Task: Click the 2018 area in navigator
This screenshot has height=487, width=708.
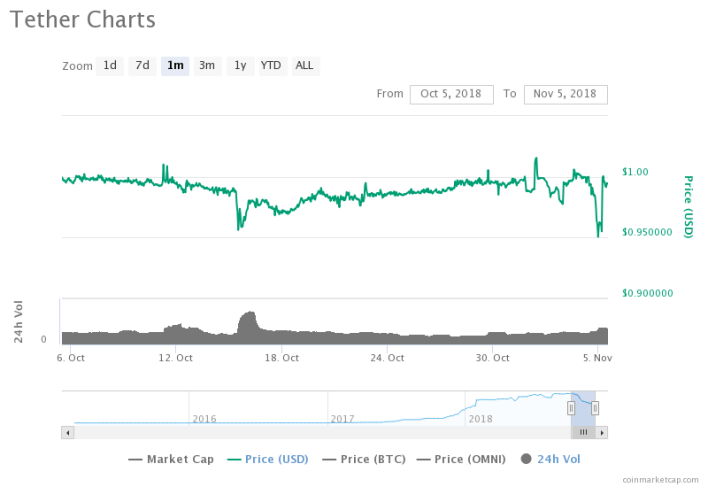Action: coord(480,419)
